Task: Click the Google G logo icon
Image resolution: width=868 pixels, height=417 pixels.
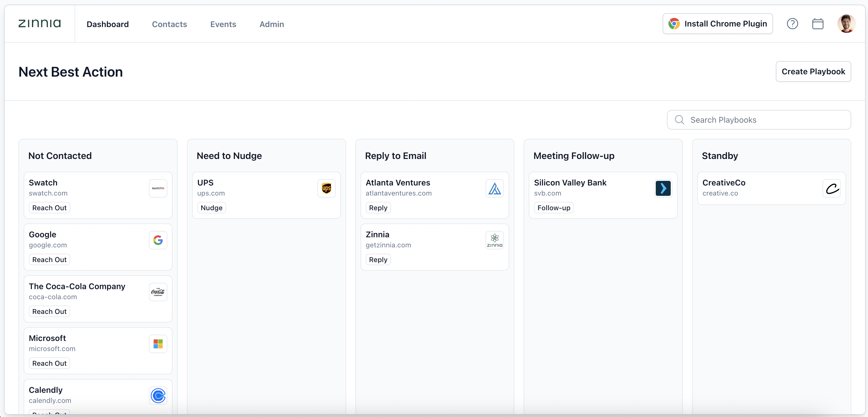Action: pos(158,240)
